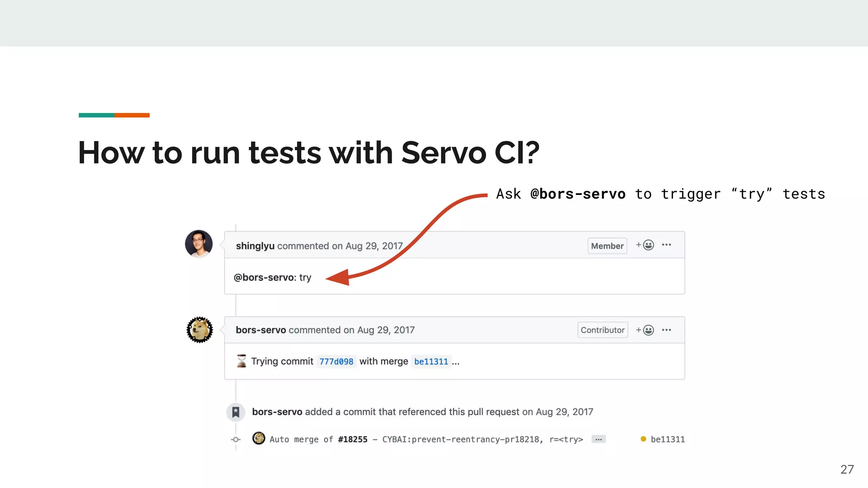Viewport: 868px width, 488px height.
Task: Click 'Auto merge of' commit message text
Action: pyautogui.click(x=301, y=439)
